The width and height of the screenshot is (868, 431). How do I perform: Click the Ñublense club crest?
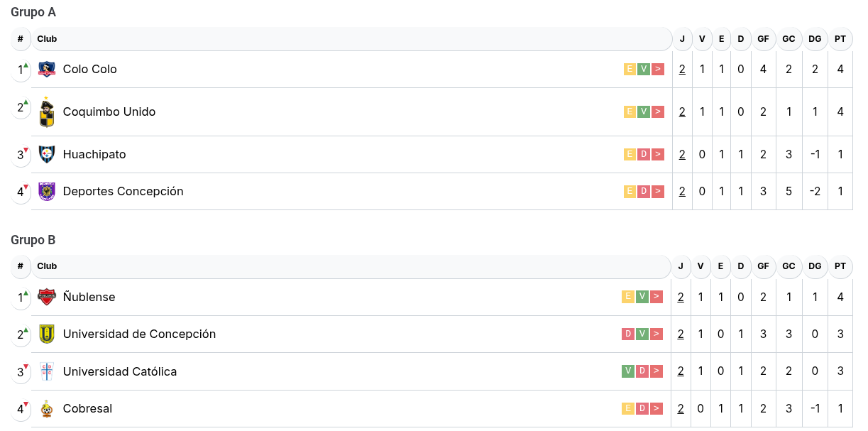point(47,297)
